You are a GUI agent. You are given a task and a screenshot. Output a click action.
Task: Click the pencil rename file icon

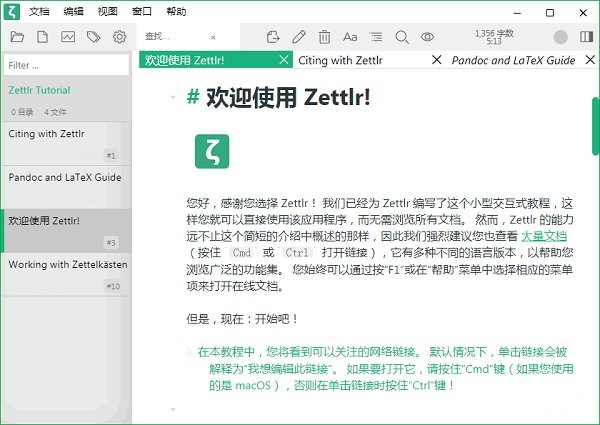299,37
